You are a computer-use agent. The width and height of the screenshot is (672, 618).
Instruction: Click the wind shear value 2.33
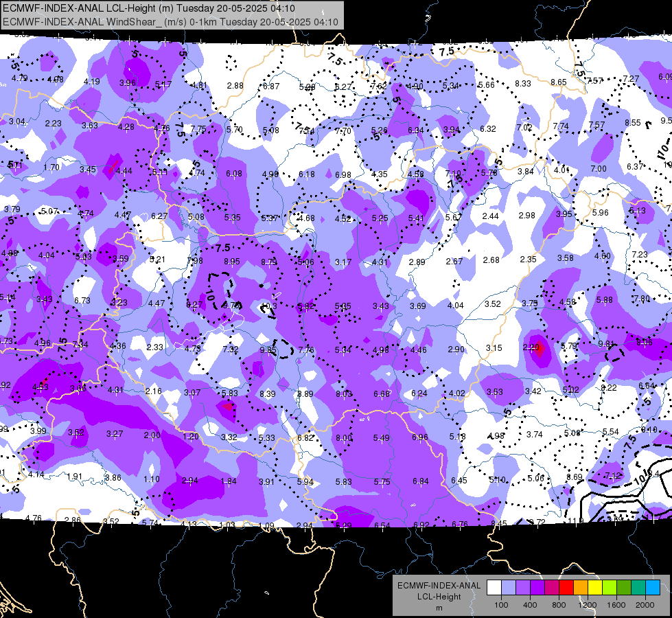(154, 347)
